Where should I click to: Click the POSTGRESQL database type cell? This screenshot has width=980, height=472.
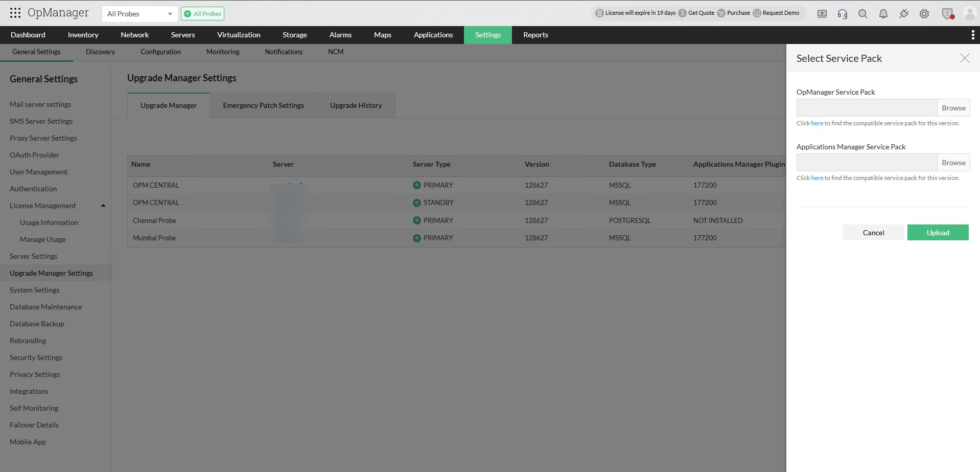click(630, 220)
